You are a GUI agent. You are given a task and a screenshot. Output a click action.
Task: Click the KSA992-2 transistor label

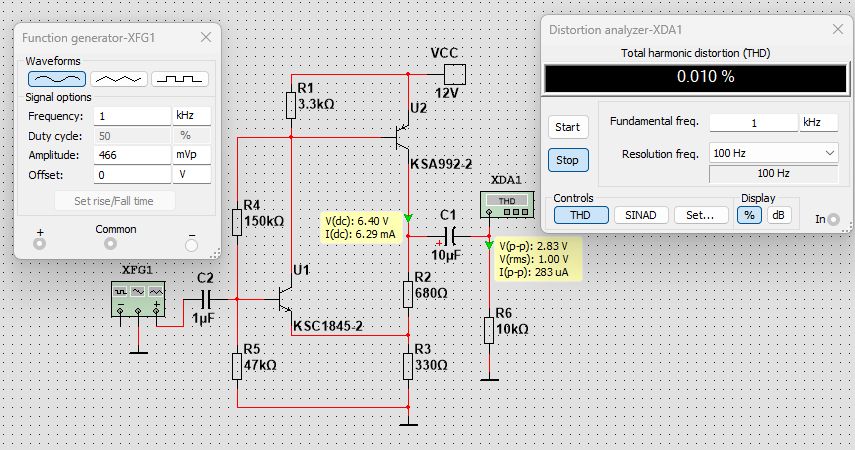click(441, 164)
